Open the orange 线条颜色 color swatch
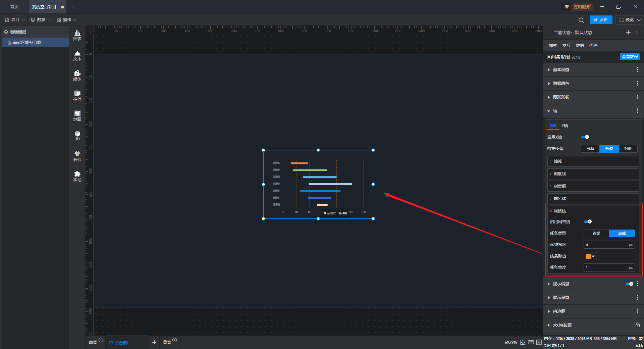Viewport: 644px width, 349px height. [x=590, y=256]
